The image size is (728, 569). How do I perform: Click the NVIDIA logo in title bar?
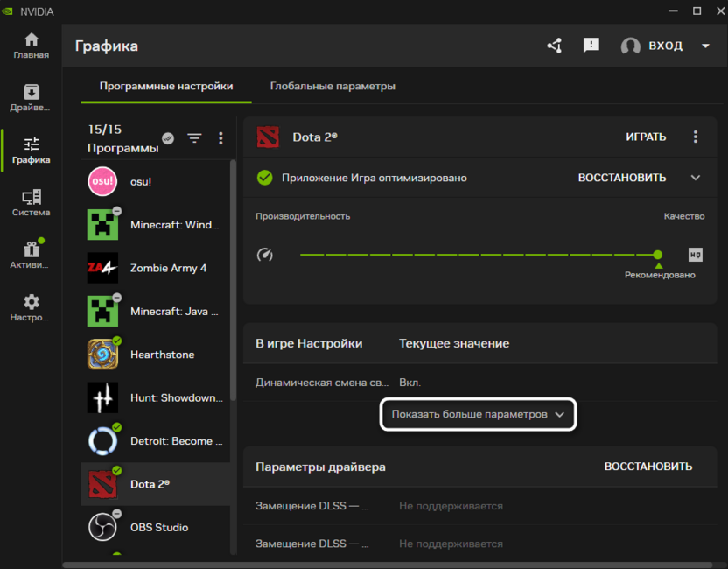click(x=7, y=11)
